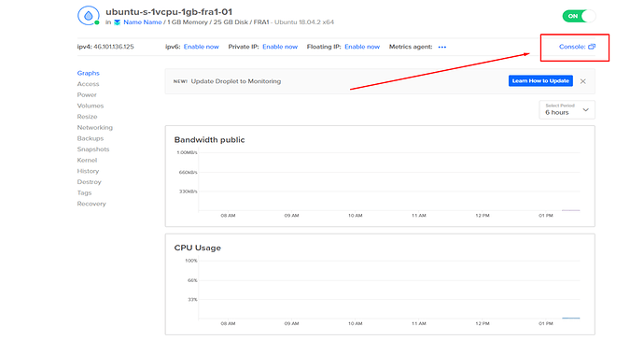644x340 pixels.
Task: Click the droplet icon next to the droplet name
Action: coord(89,16)
